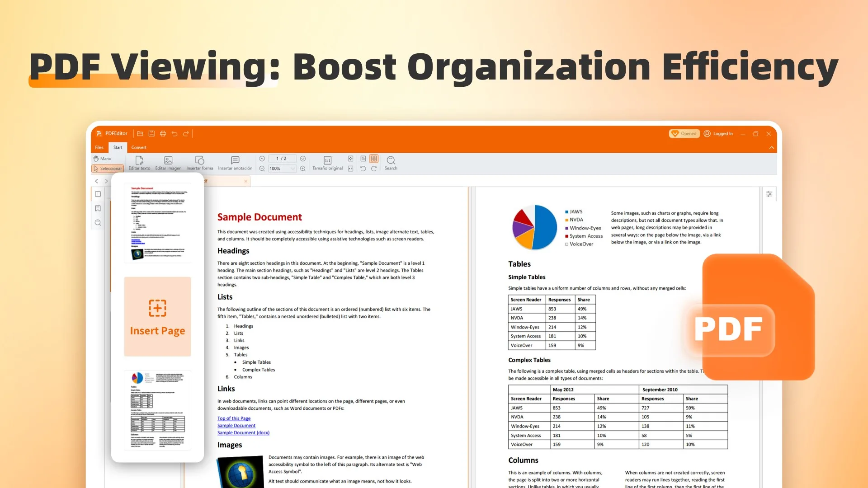Image resolution: width=868 pixels, height=488 pixels.
Task: Open a file with the folder icon
Action: pos(140,134)
